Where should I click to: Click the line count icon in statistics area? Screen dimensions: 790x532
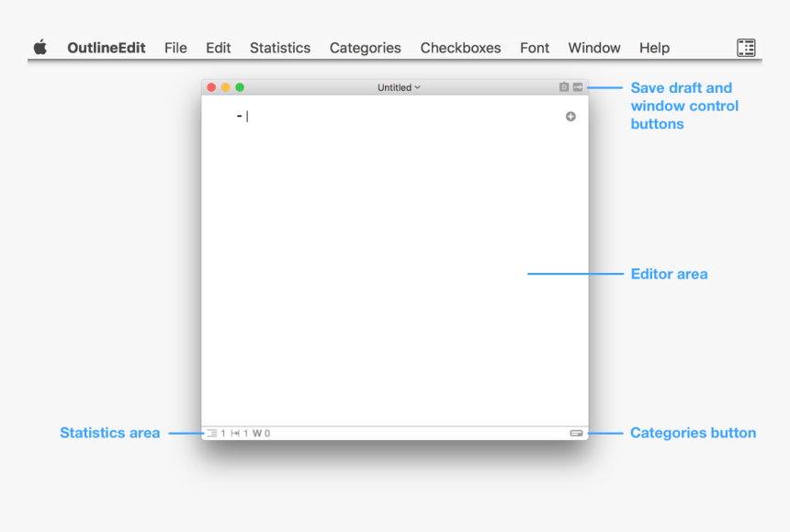[x=211, y=432]
